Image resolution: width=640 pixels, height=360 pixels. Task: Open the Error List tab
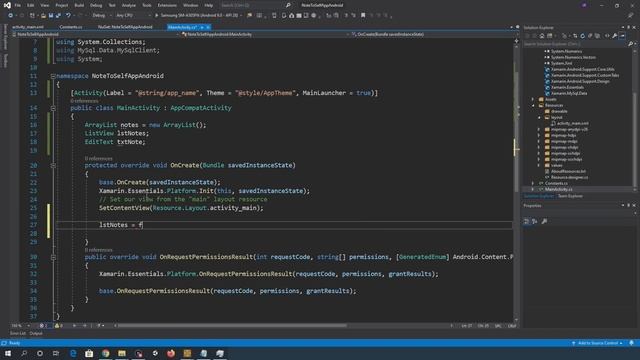tap(18, 333)
